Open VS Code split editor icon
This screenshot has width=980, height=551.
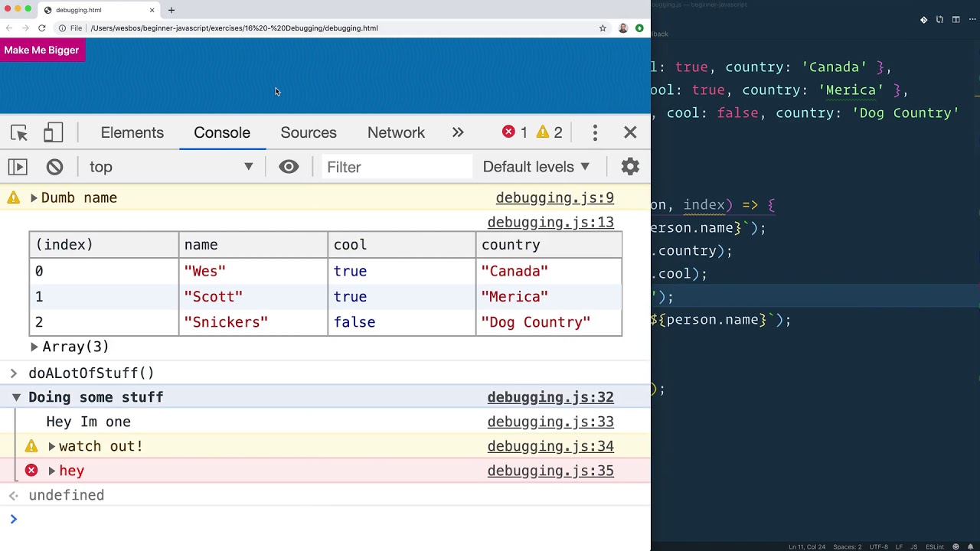click(x=956, y=20)
